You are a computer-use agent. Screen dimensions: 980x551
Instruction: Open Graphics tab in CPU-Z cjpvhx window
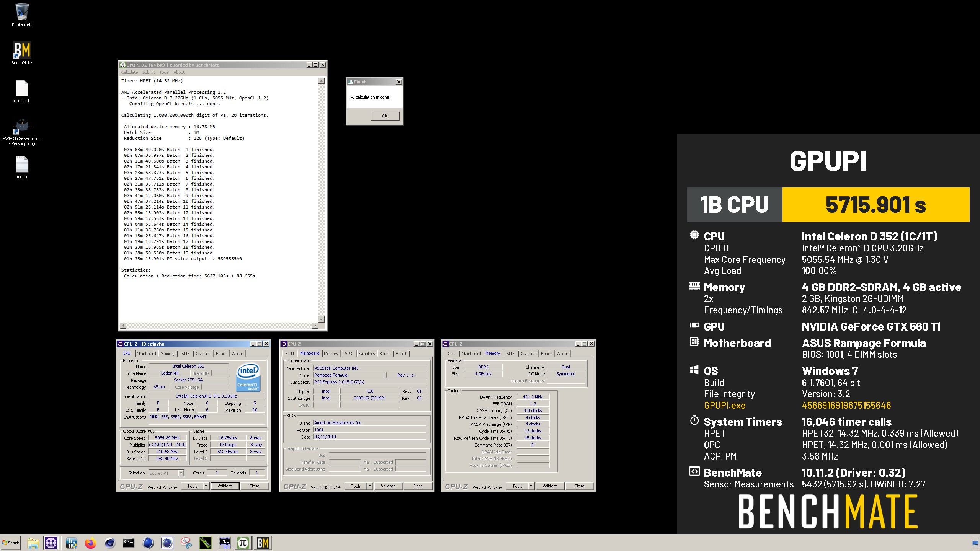coord(204,354)
